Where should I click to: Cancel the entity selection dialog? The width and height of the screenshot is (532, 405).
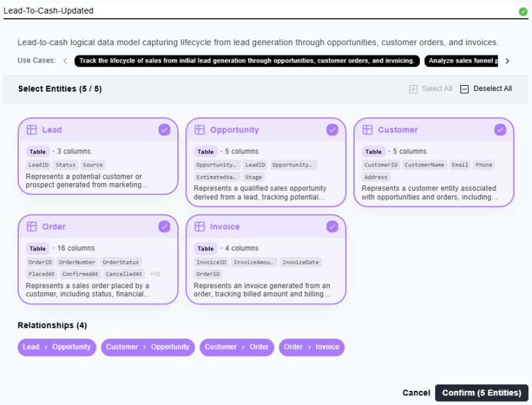[x=416, y=393]
